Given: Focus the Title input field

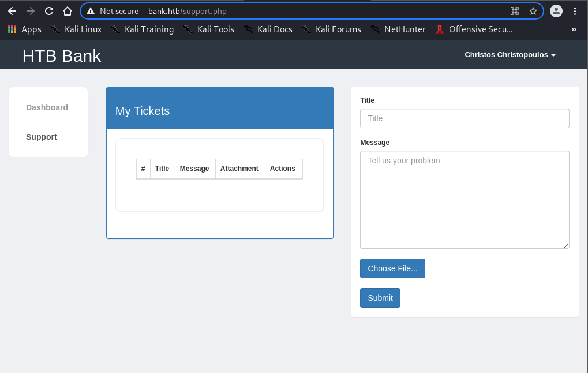Looking at the screenshot, I should pos(465,118).
